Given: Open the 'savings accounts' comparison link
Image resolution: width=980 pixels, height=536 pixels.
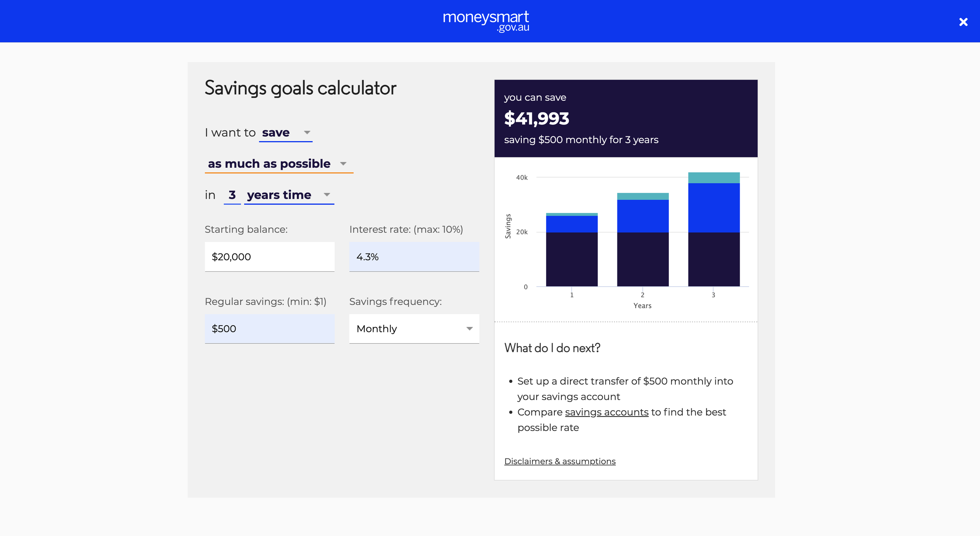Looking at the screenshot, I should point(606,412).
